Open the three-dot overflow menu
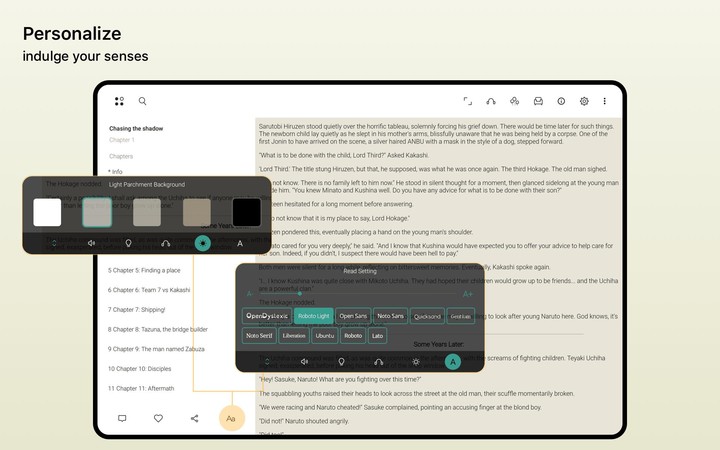 604,101
